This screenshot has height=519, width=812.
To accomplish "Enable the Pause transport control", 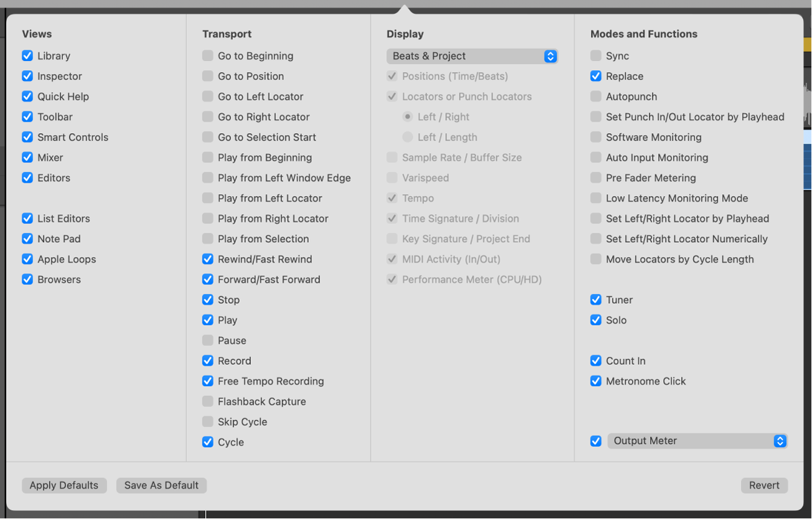I will [x=207, y=340].
